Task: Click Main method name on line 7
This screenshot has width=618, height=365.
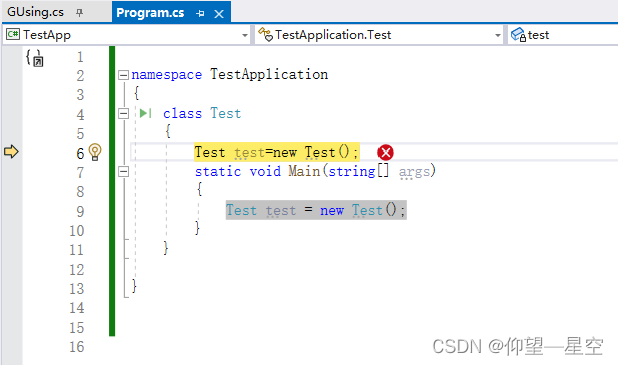Action: [304, 171]
